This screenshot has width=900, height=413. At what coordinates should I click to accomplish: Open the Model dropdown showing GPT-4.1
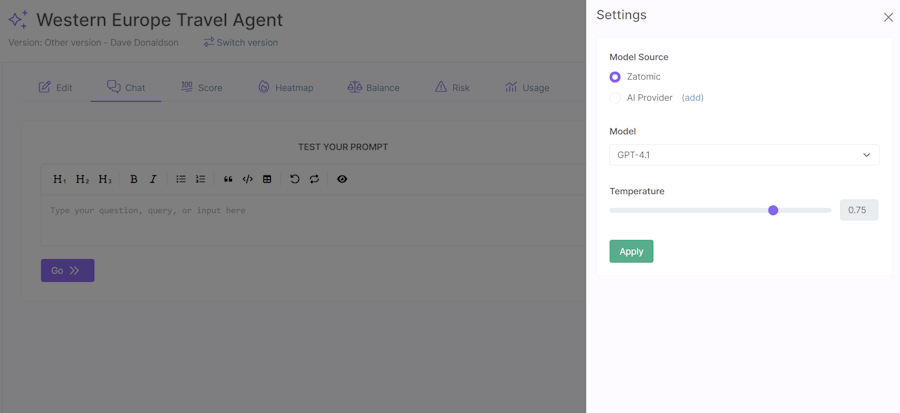point(744,155)
